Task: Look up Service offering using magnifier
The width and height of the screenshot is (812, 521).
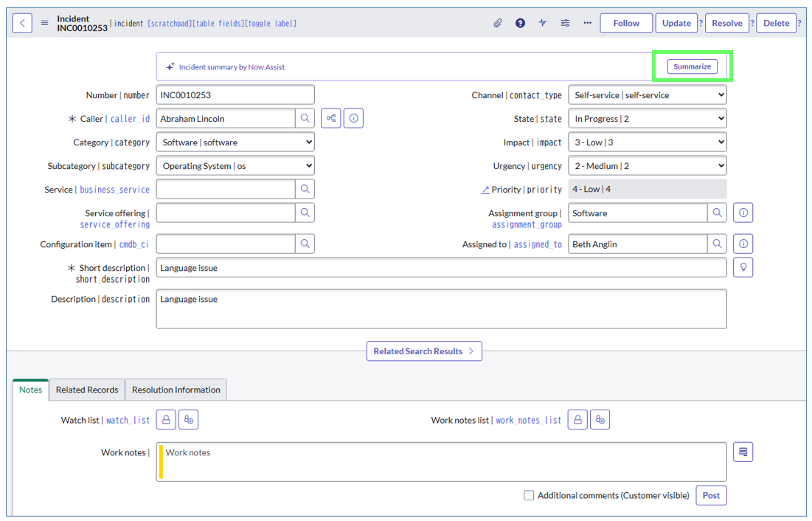Action: point(305,213)
